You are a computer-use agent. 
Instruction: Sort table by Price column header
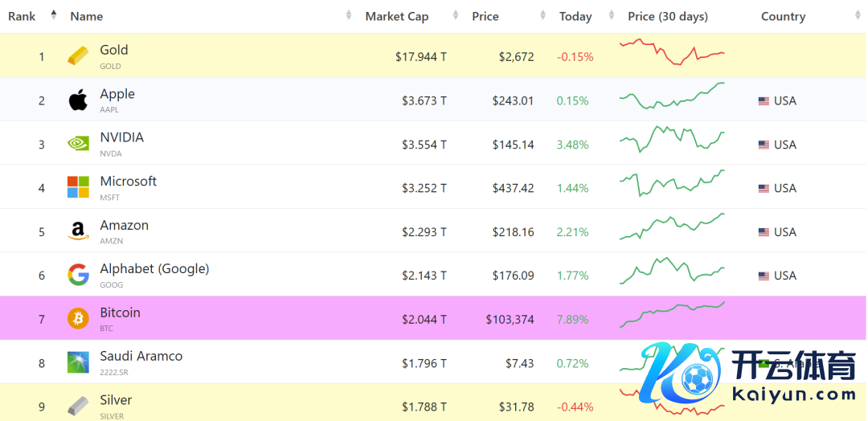[x=485, y=17]
